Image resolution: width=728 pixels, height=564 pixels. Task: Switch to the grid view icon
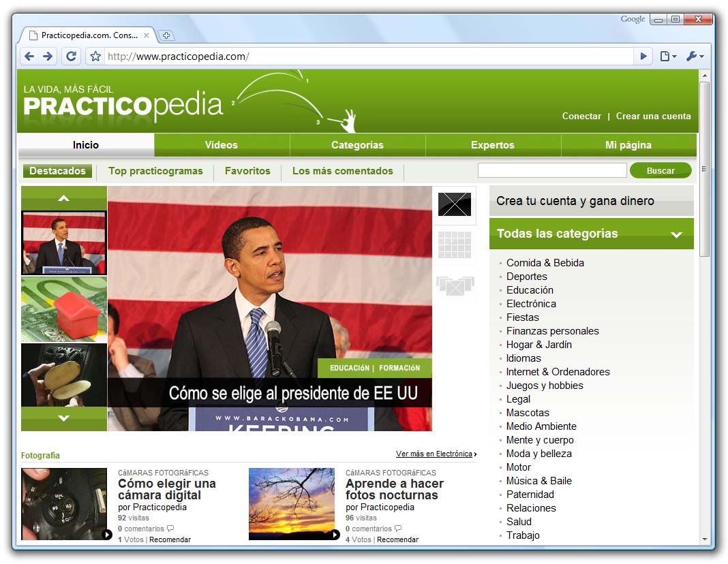[x=455, y=245]
